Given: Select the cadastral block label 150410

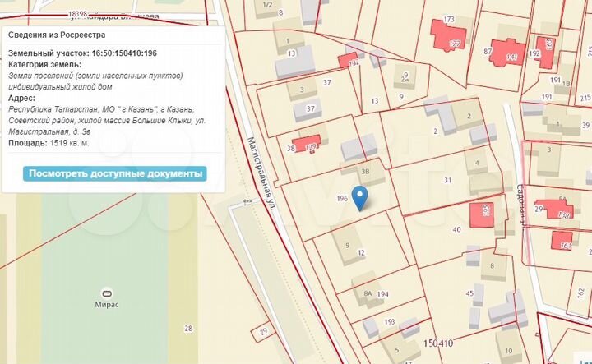Looking at the screenshot, I should pyautogui.click(x=438, y=343).
